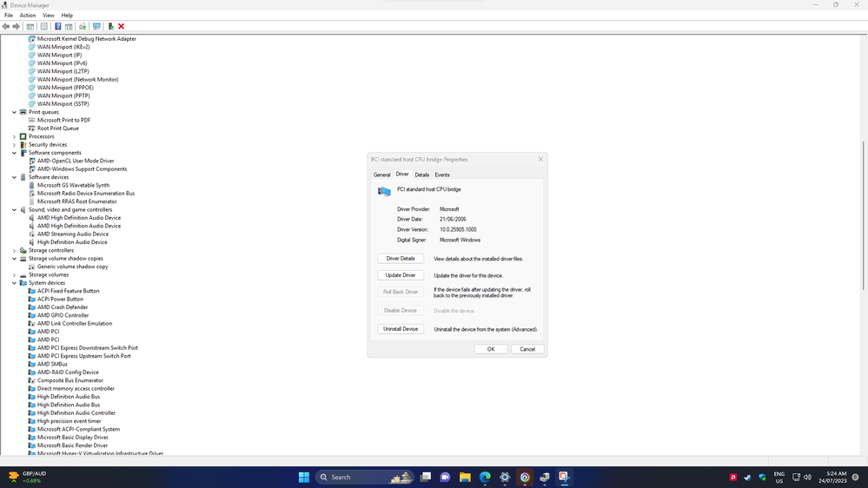Switch to the Details tab
Viewport: 868px width, 488px height.
(x=421, y=175)
